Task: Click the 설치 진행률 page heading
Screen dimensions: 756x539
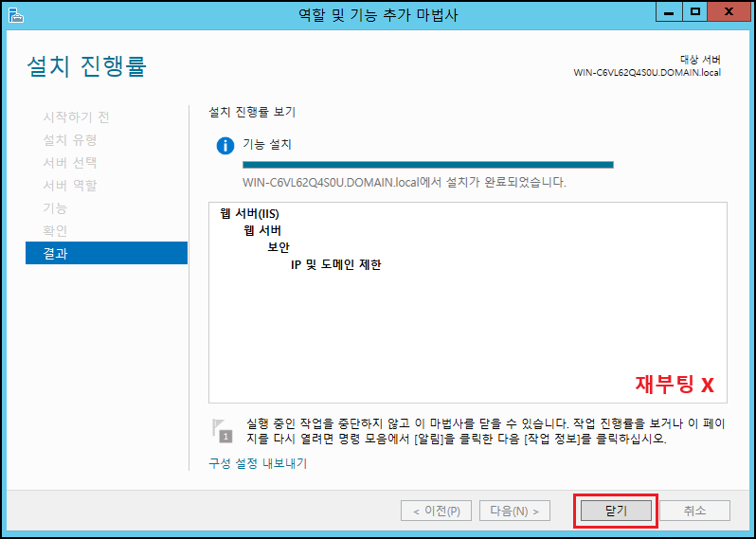Action: pos(87,66)
